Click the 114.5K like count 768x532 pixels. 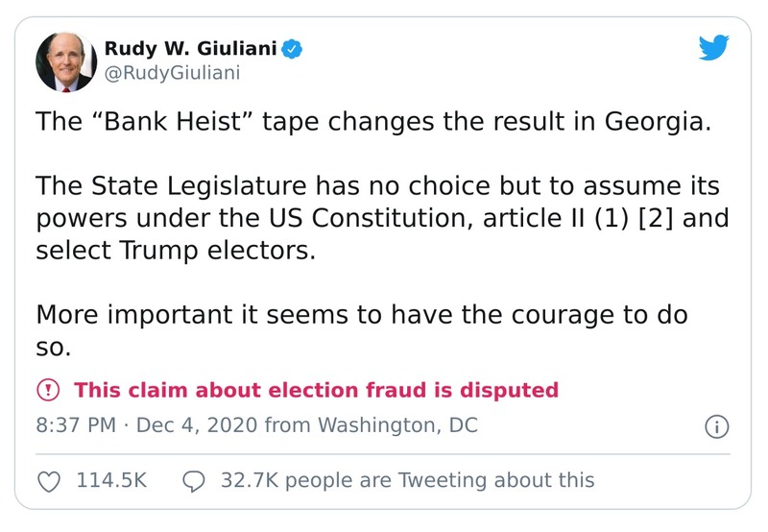point(111,480)
